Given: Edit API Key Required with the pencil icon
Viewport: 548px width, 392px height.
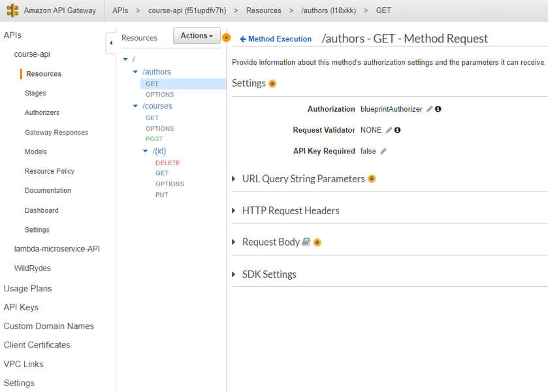Looking at the screenshot, I should pos(383,151).
